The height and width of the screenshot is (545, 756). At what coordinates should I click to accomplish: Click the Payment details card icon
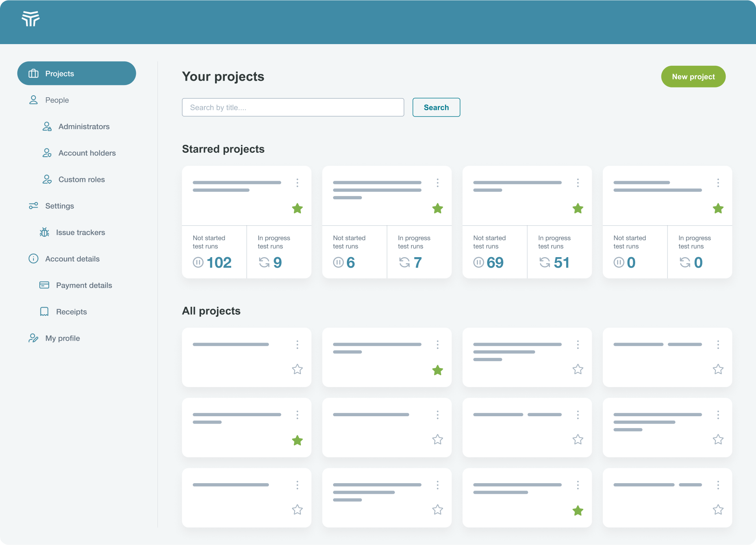coord(44,285)
